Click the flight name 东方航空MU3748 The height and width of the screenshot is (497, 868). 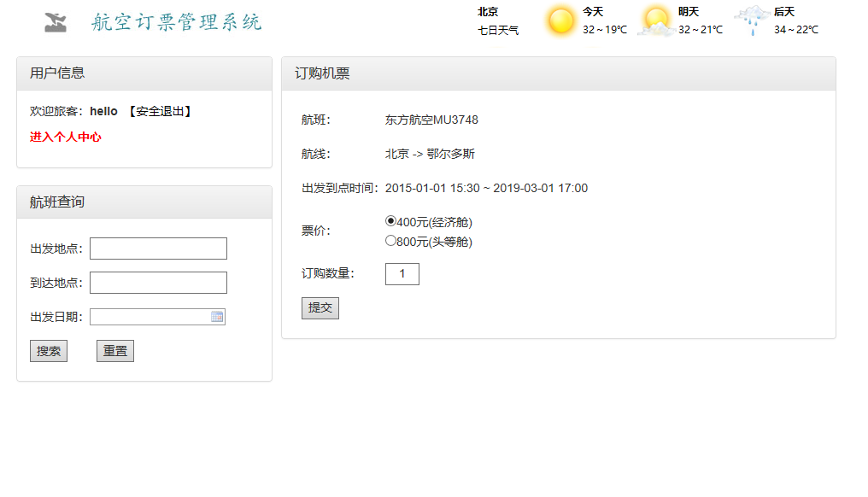(431, 120)
